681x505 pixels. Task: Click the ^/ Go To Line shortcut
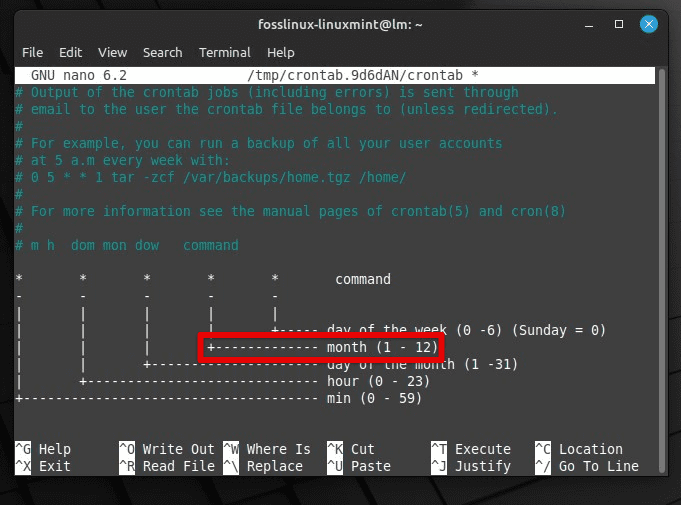pyautogui.click(x=587, y=466)
